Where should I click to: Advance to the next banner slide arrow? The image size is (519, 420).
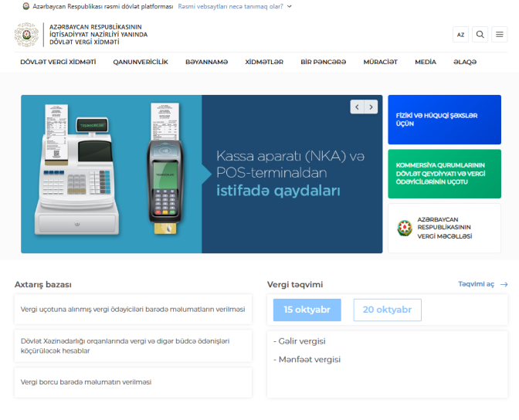(x=371, y=107)
